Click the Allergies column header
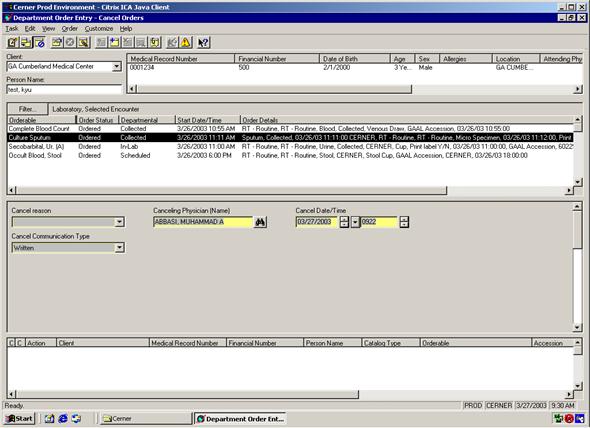Screen dimensions: 590x428 (x=466, y=59)
